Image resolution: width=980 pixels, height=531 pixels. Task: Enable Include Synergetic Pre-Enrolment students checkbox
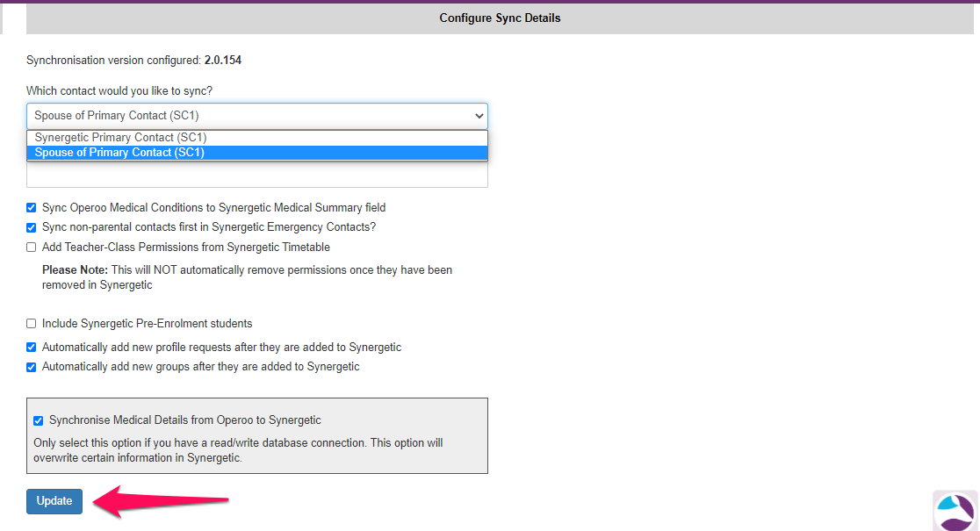click(x=32, y=324)
